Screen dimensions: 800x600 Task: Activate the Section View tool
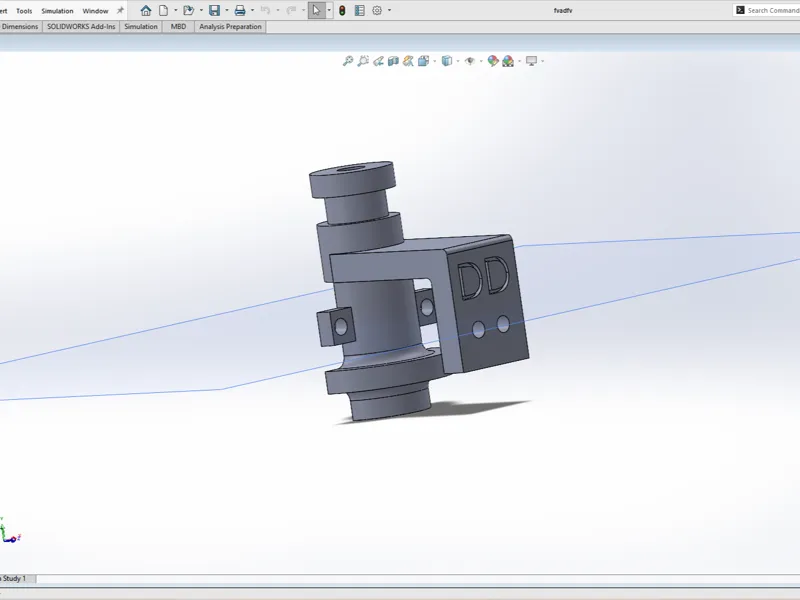[393, 61]
